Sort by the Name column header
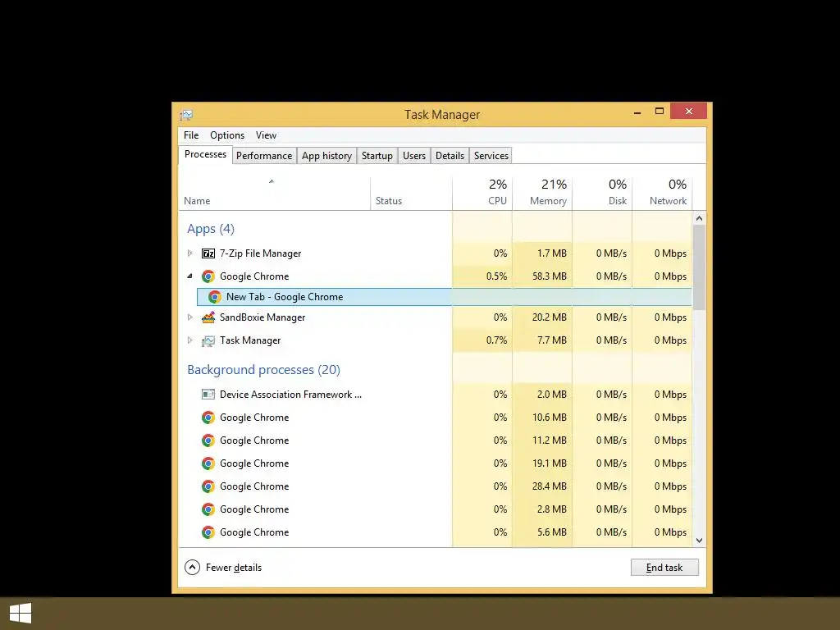Viewport: 840px width, 630px height. [x=274, y=194]
